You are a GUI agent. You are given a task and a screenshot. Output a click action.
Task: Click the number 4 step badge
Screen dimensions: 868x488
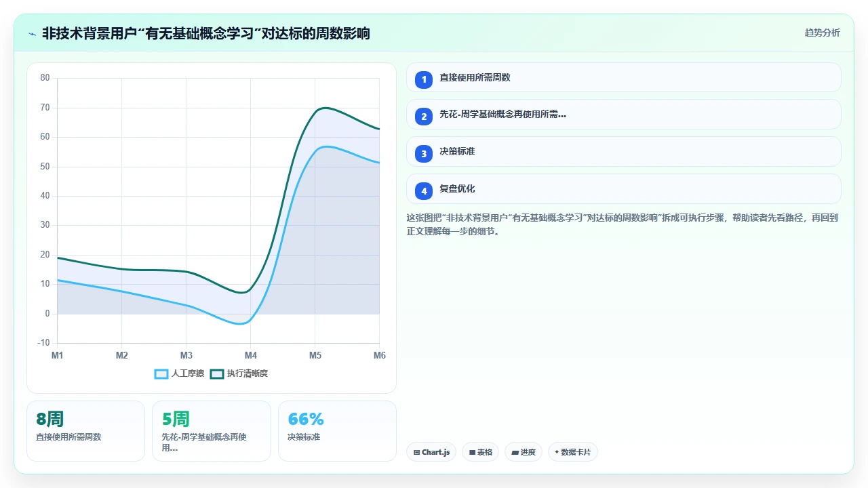(x=424, y=191)
